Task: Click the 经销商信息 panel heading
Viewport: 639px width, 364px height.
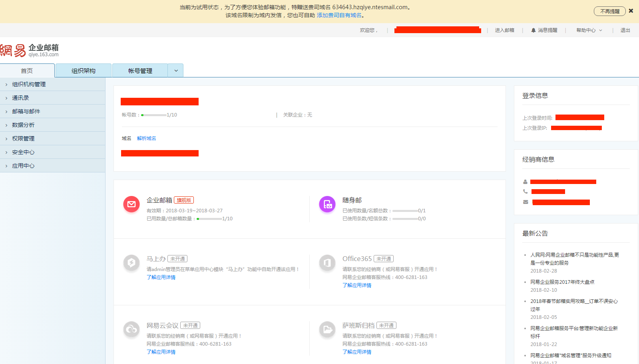Action: 538,160
